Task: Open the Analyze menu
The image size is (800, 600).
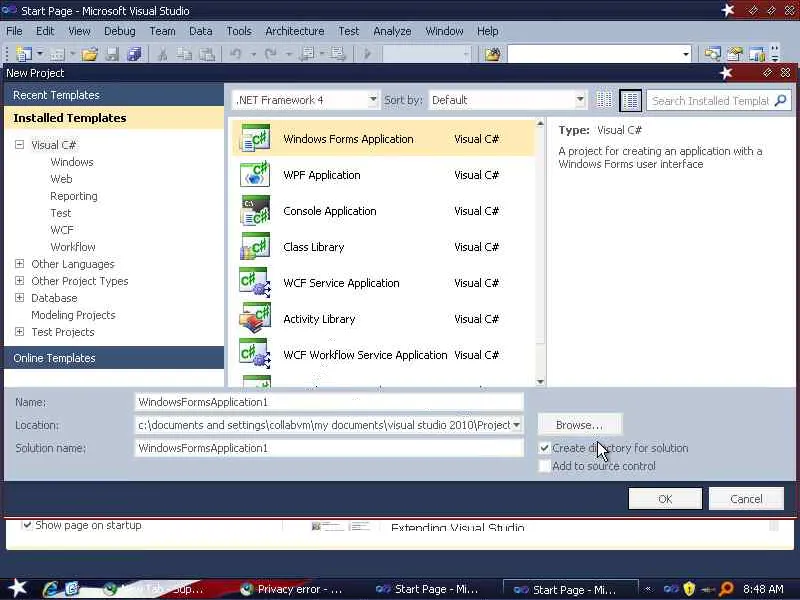Action: pyautogui.click(x=392, y=31)
